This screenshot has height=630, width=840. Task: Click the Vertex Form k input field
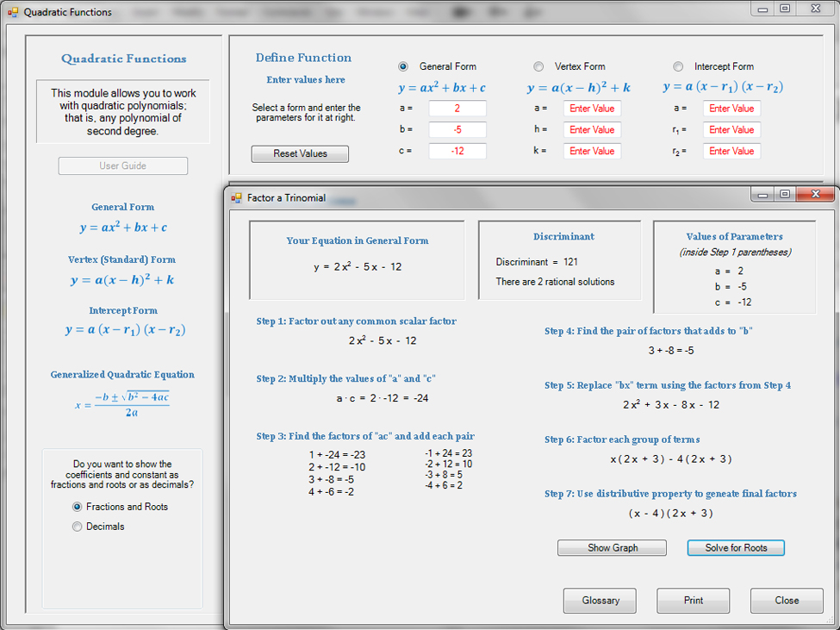(x=592, y=151)
